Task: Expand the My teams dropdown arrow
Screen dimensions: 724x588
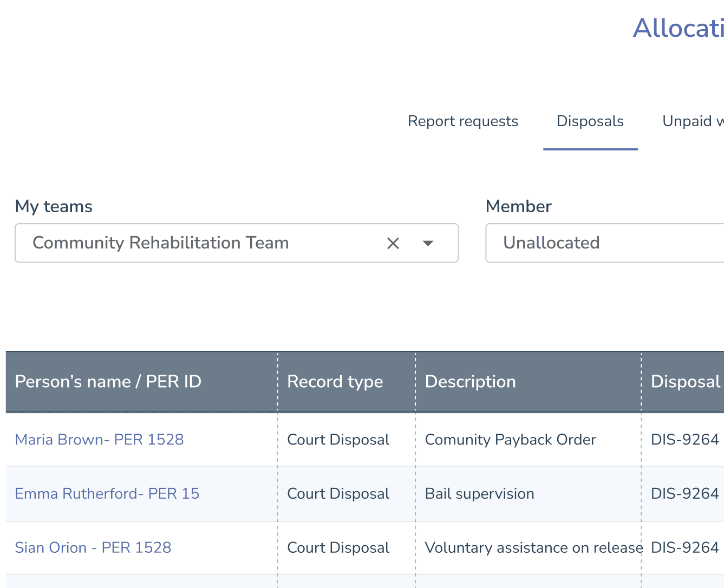Action: pos(428,244)
